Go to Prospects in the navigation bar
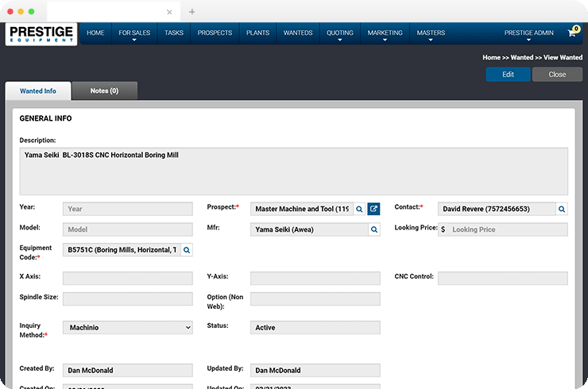Viewport: 588px width, 389px height. tap(215, 33)
